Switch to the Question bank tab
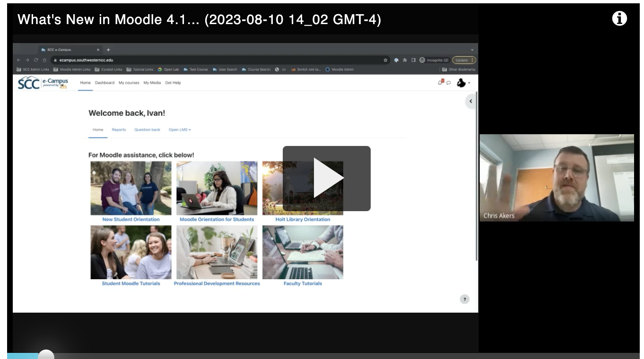Image resolution: width=644 pixels, height=359 pixels. [147, 129]
